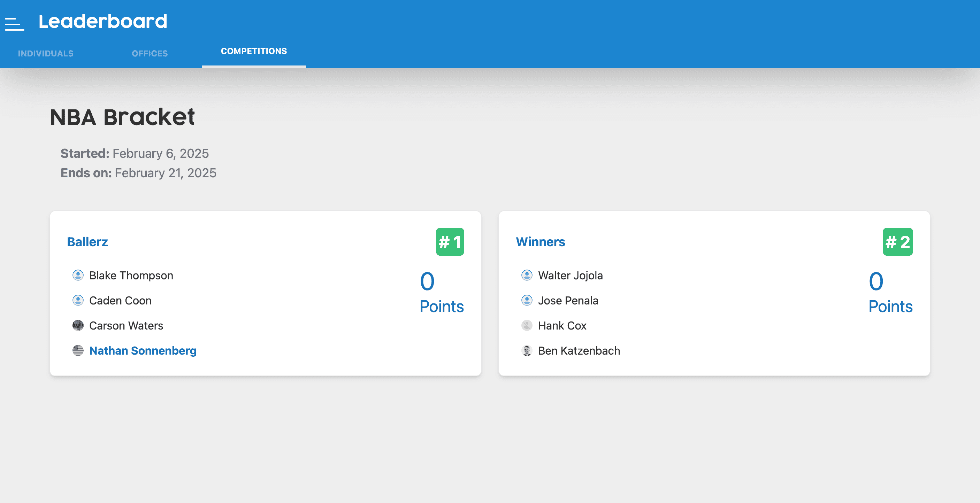Open the Ballerz team link

click(x=87, y=242)
